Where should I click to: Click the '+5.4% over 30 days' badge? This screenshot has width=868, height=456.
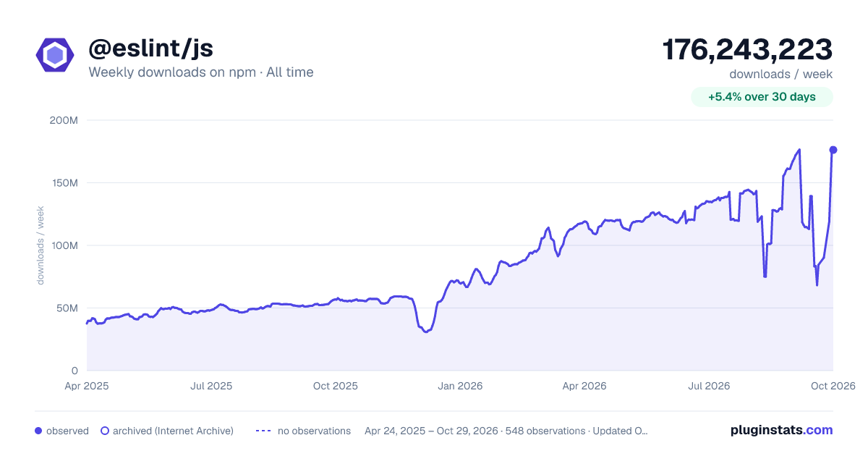(x=762, y=97)
